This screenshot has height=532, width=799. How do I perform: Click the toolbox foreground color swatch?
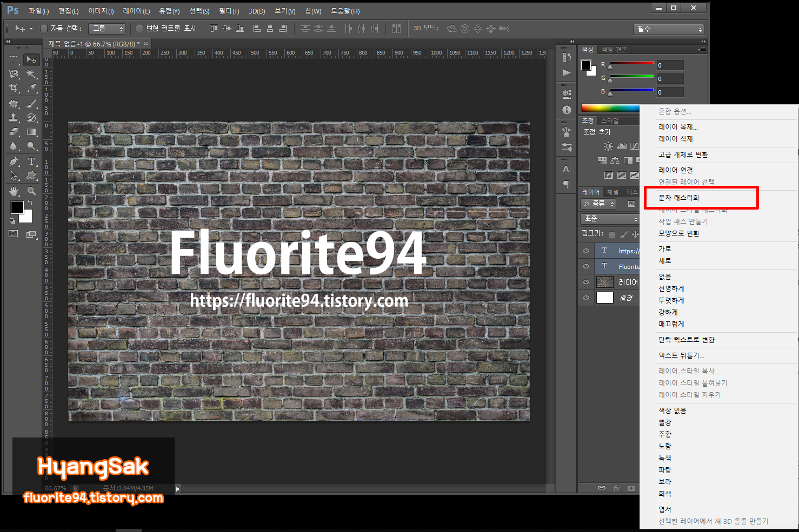coord(17,207)
